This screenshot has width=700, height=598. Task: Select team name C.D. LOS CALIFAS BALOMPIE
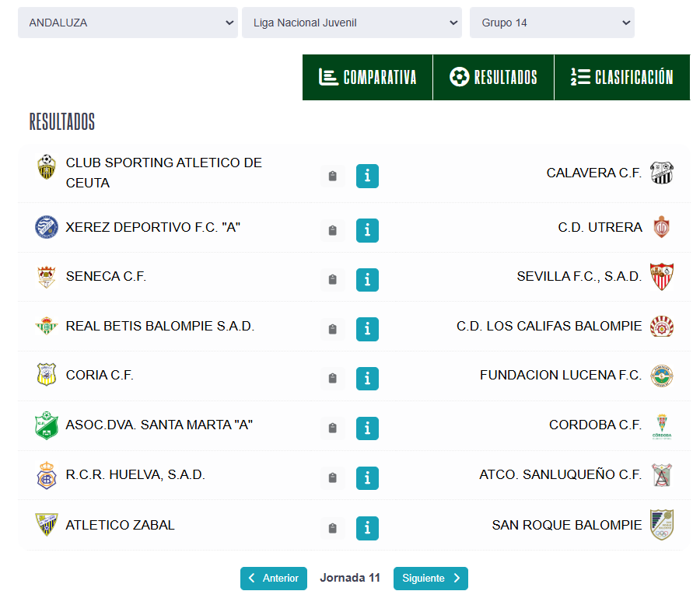[x=549, y=326]
